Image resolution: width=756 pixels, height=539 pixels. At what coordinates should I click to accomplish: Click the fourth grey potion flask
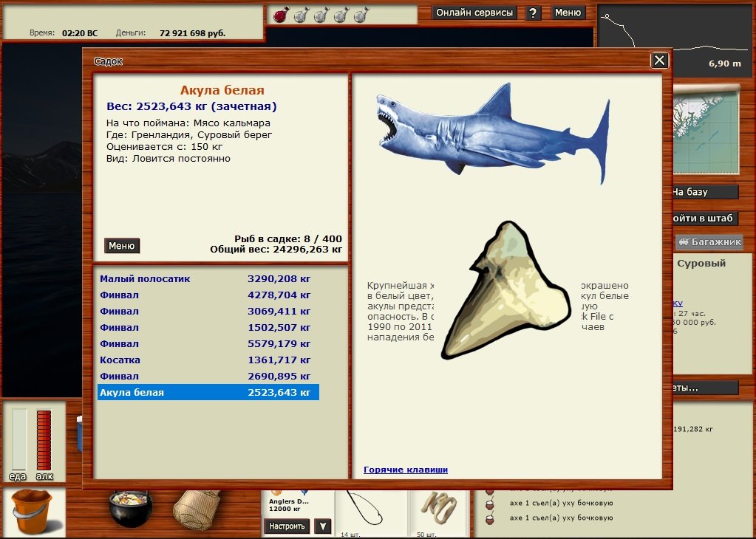(341, 15)
